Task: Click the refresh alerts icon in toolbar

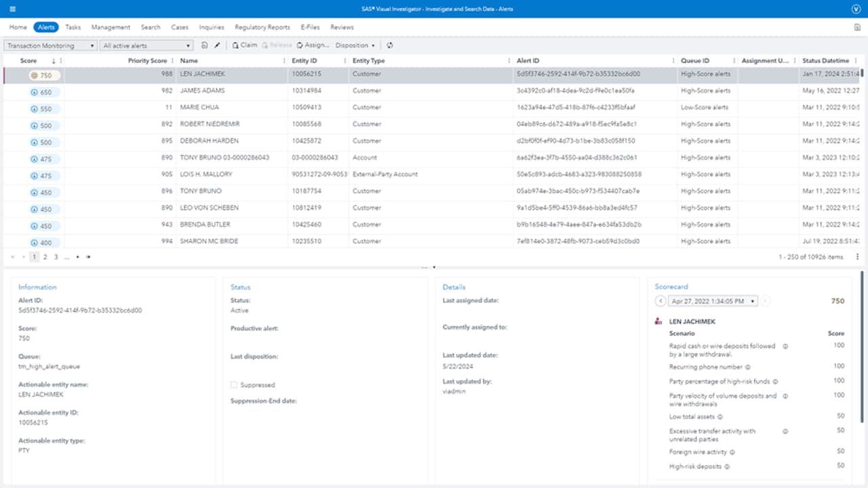Action: coord(390,45)
